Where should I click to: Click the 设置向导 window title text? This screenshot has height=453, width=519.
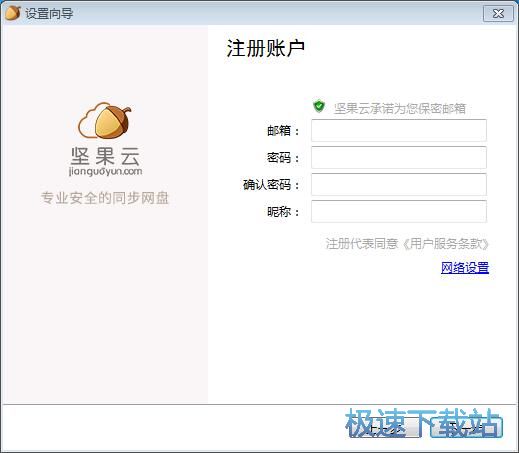point(49,14)
